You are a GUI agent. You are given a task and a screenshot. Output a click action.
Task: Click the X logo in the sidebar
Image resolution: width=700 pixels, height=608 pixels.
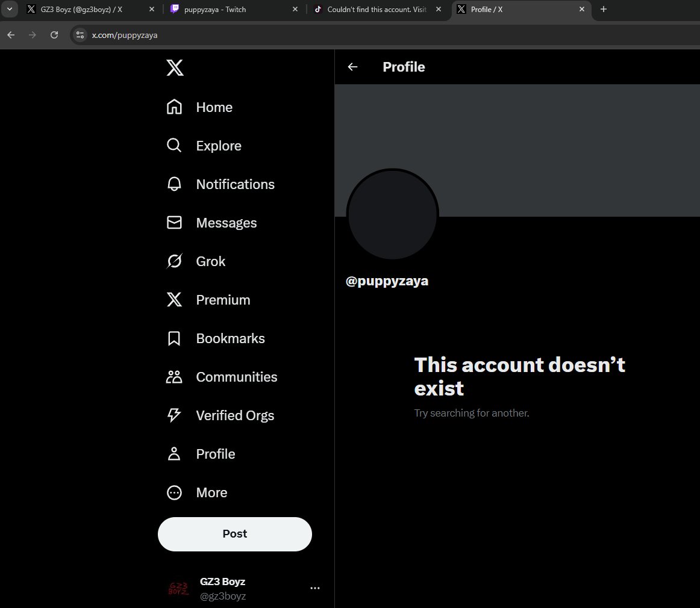pos(175,68)
